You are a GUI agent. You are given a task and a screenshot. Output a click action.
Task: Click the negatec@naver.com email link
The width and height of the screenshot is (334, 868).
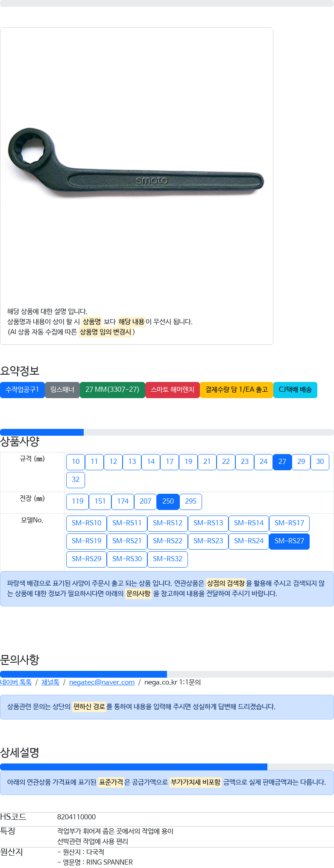tap(102, 682)
